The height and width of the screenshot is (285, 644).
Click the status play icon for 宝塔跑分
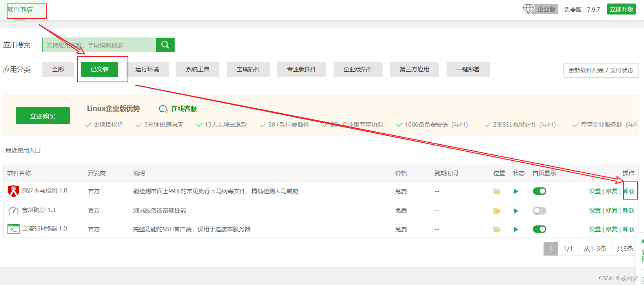click(516, 211)
